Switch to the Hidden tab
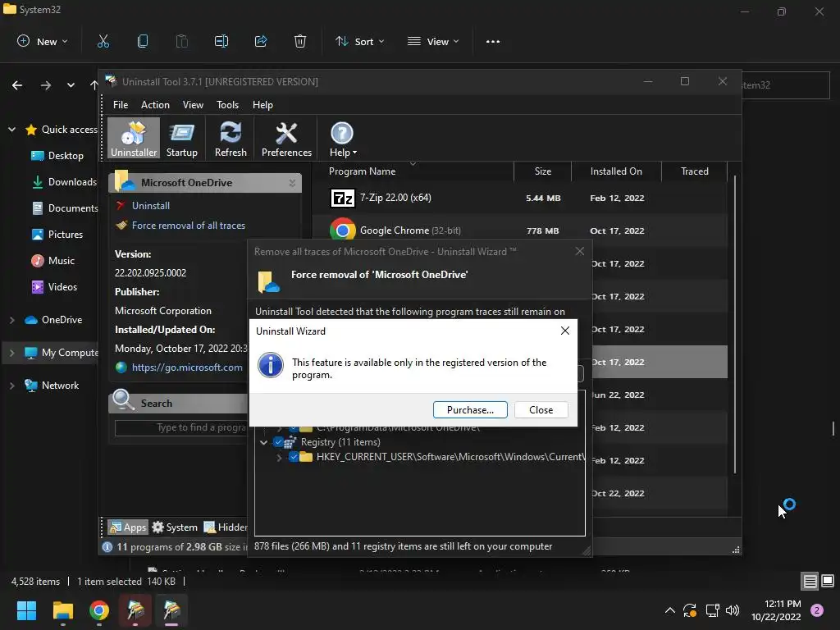 pos(225,527)
